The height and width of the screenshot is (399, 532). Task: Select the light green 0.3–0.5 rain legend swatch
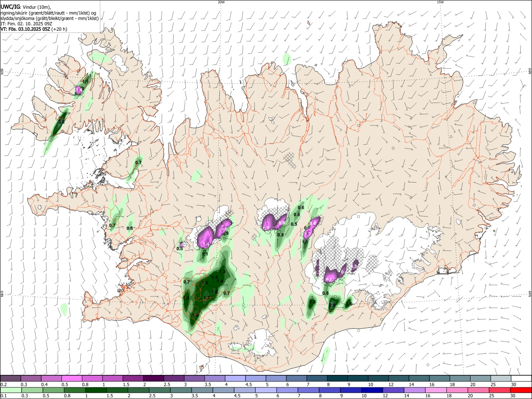coord(32,390)
